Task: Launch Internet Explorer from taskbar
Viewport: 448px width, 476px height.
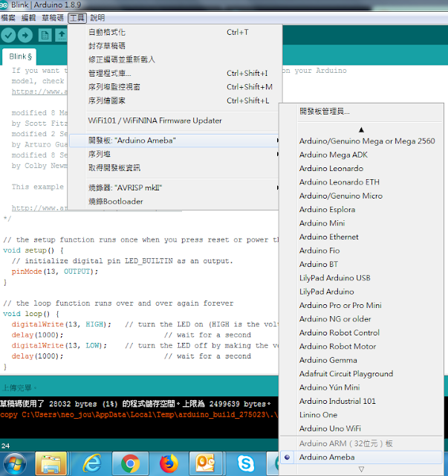Action: (x=92, y=464)
